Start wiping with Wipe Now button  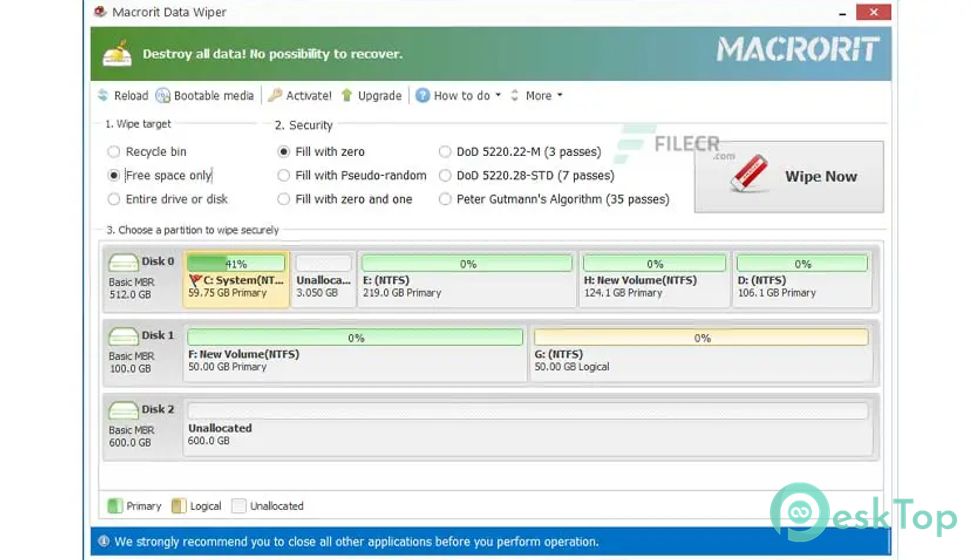[x=789, y=176]
